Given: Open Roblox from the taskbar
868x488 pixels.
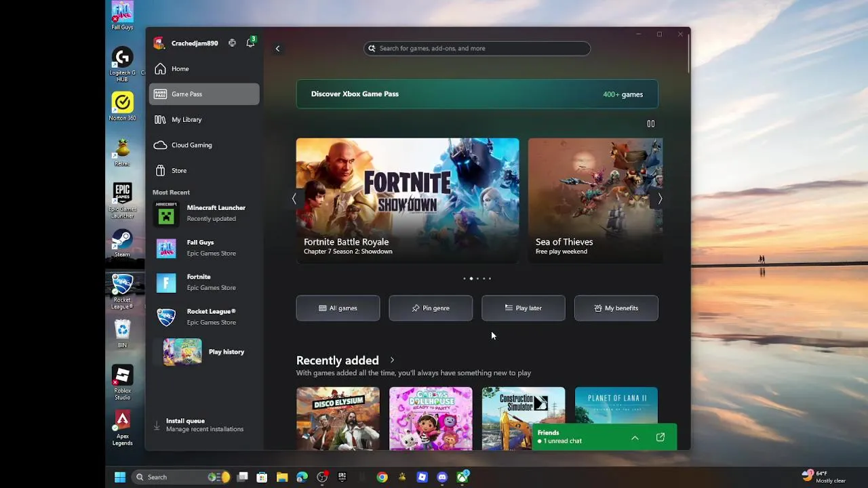Looking at the screenshot, I should 422,477.
